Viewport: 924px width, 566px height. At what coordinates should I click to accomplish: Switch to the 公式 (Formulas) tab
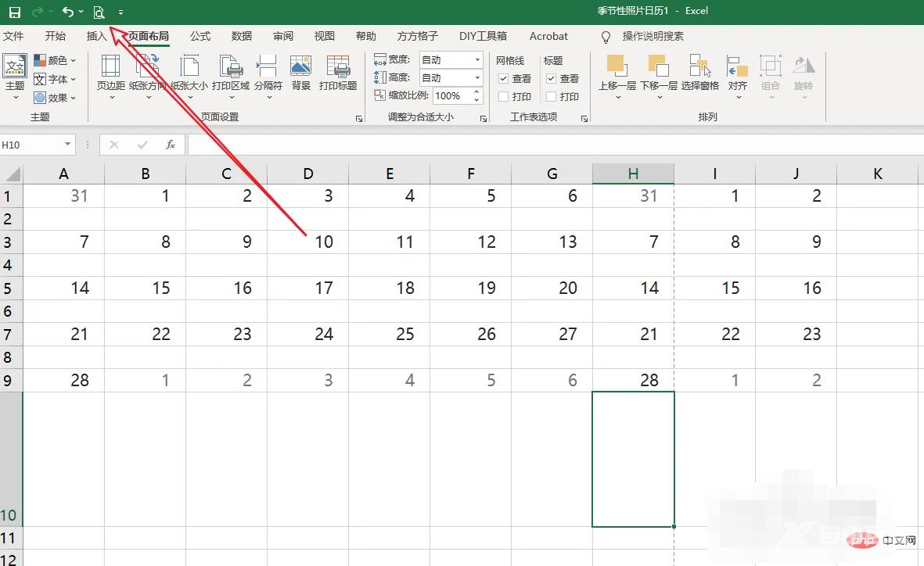click(x=200, y=36)
